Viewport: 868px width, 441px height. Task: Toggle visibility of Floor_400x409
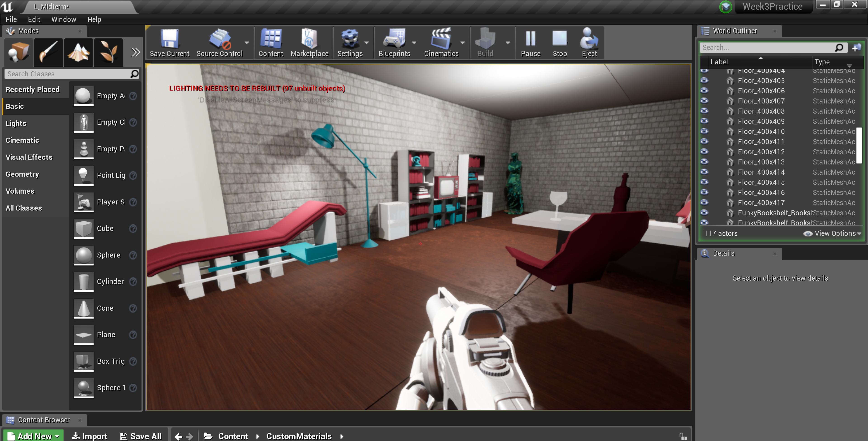click(704, 121)
